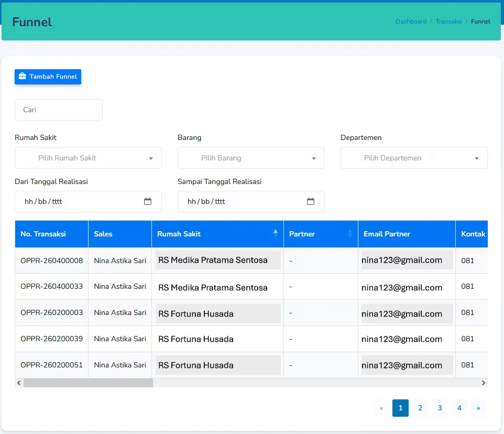This screenshot has width=504, height=434.
Task: Open the Pilih Rumah Sakit dropdown
Action: point(88,158)
